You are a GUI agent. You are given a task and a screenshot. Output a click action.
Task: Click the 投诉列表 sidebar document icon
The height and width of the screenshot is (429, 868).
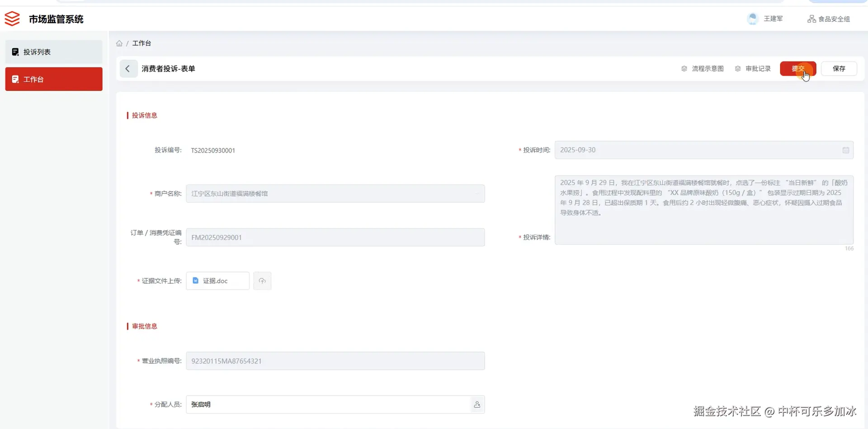[15, 52]
